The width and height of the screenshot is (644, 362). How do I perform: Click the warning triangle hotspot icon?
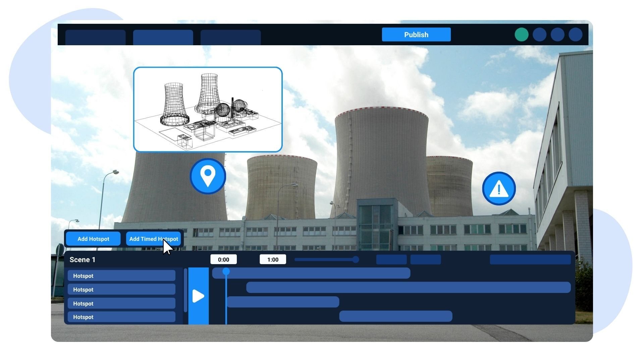tap(499, 188)
